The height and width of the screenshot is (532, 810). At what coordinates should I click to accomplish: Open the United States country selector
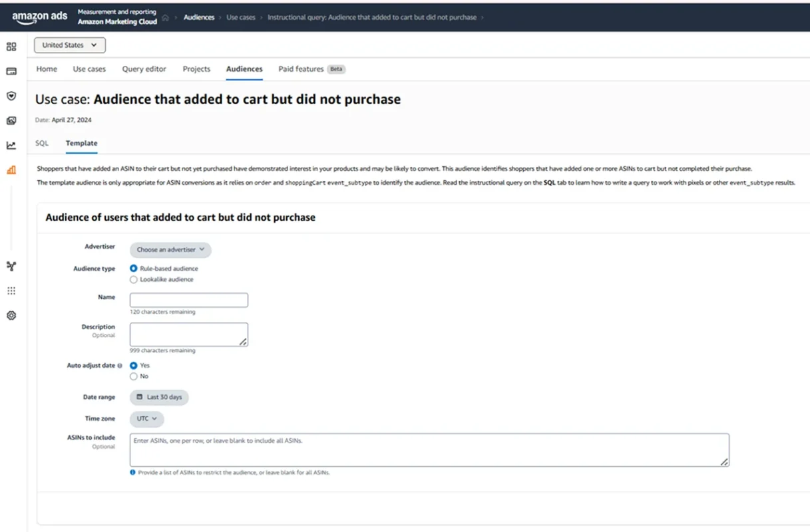point(69,45)
